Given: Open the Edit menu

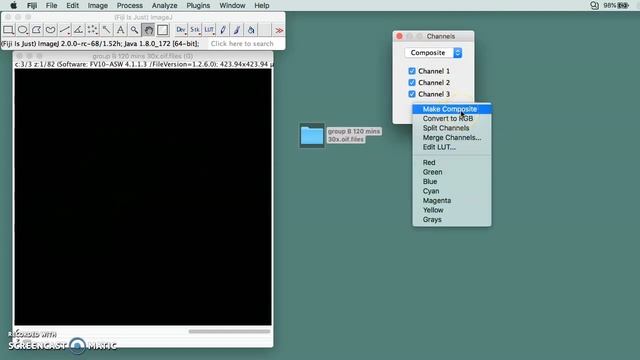Looking at the screenshot, I should pyautogui.click(x=72, y=6).
